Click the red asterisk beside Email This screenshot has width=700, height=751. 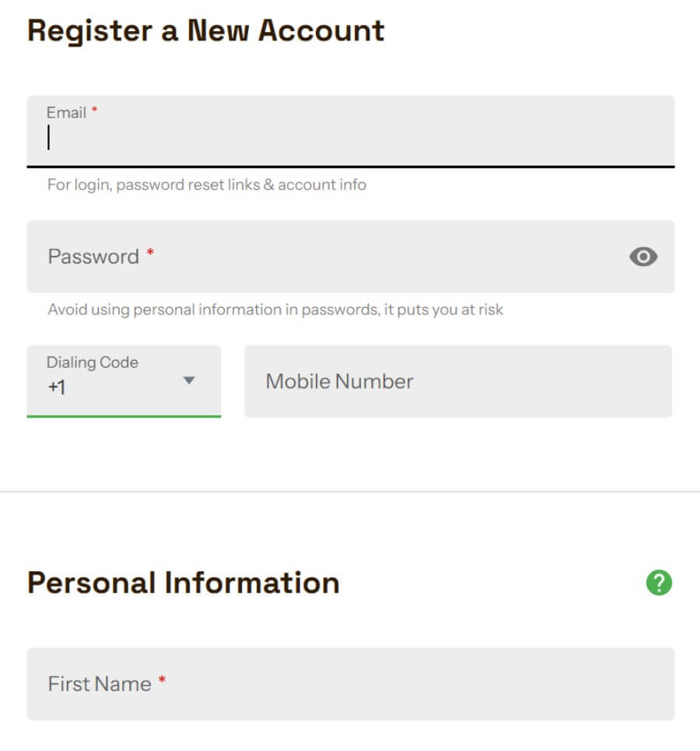point(94,110)
